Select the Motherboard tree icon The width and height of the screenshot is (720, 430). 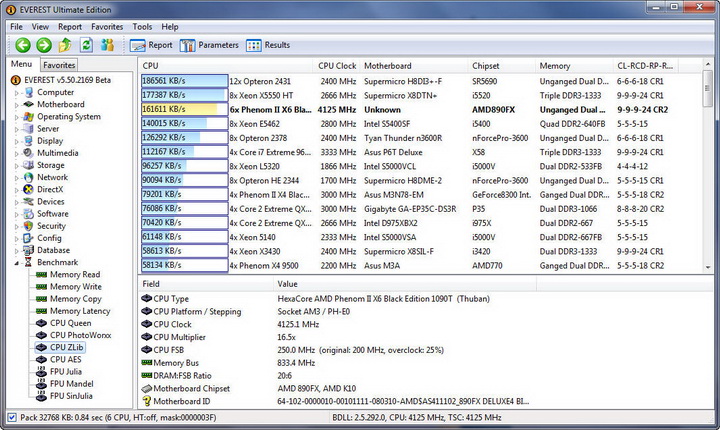tap(28, 104)
